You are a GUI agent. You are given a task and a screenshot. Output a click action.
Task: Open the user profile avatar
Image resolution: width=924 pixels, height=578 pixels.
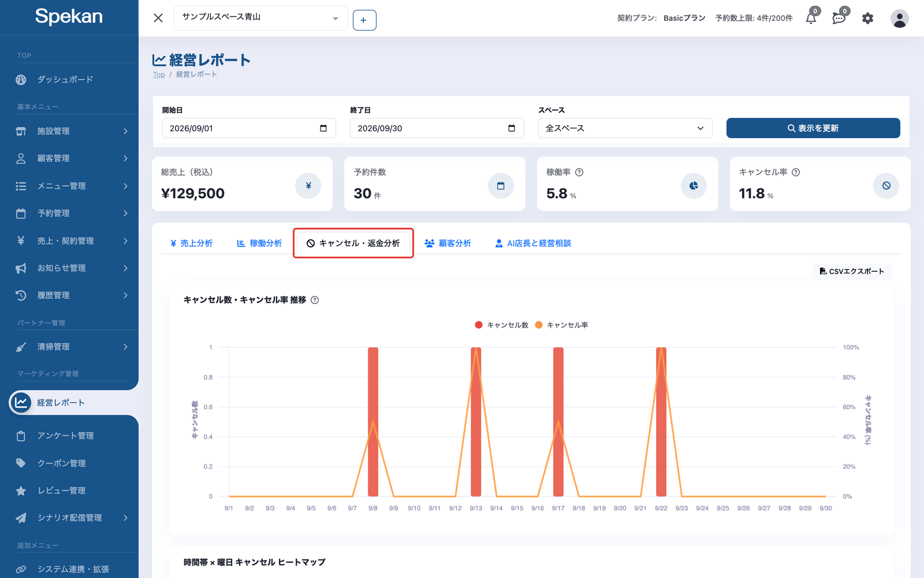coord(899,18)
